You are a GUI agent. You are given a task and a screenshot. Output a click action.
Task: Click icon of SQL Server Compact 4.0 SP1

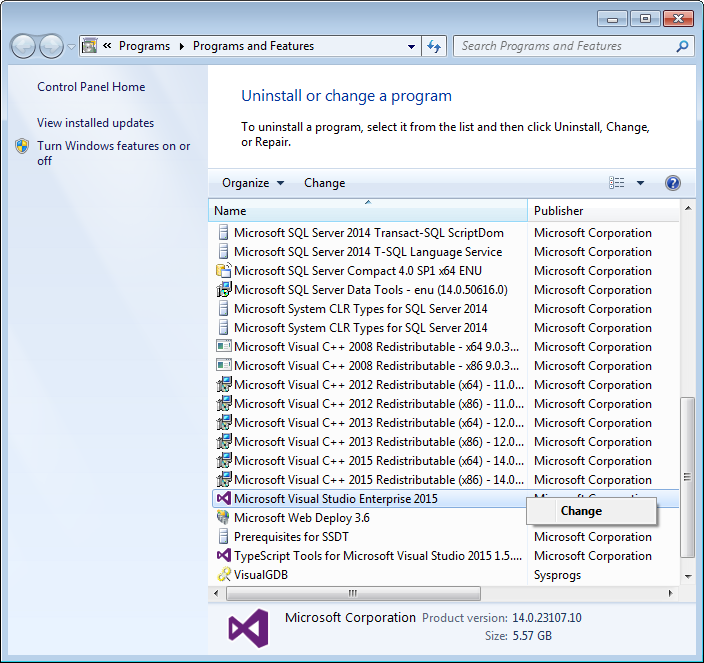pos(224,270)
